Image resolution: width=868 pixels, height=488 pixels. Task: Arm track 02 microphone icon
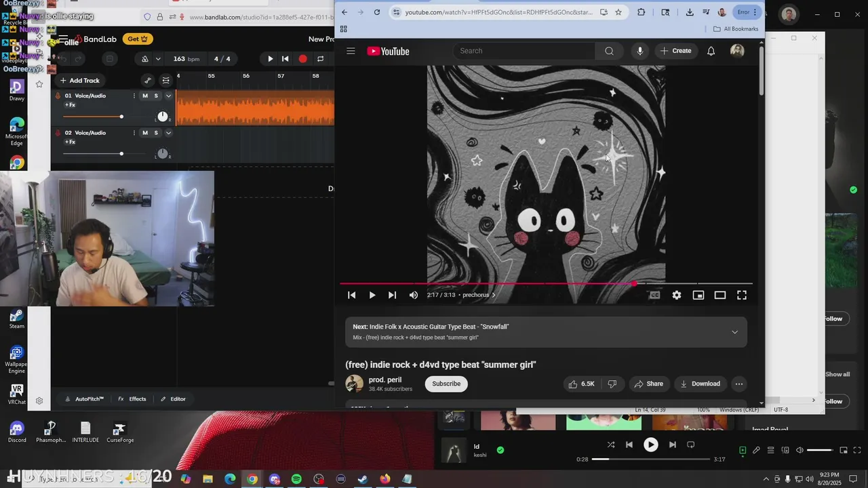click(58, 133)
